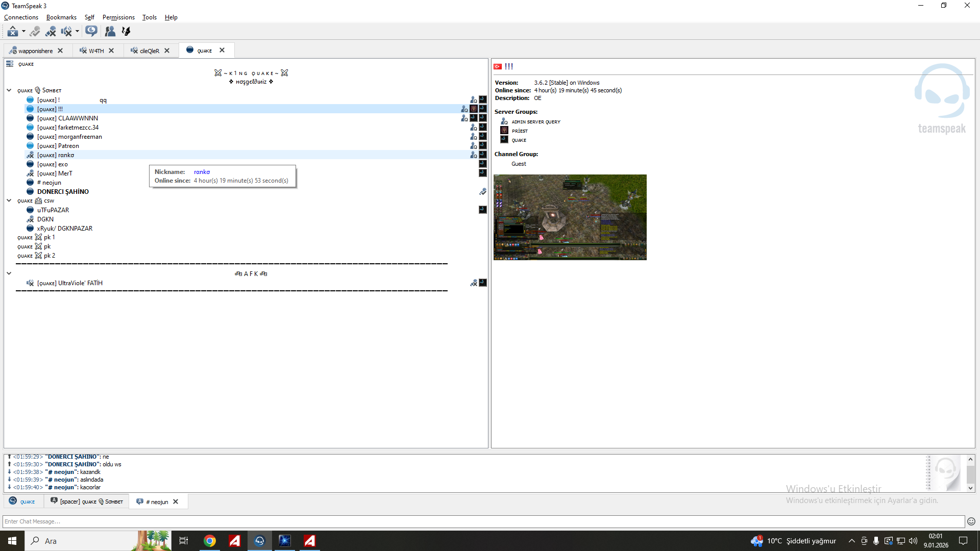Viewport: 980px width, 551px height.
Task: Toggle Subscribe to All Channels icon
Action: pos(91,32)
